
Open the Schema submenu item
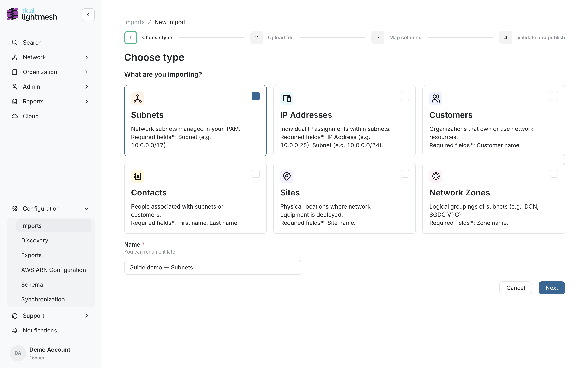point(54,285)
